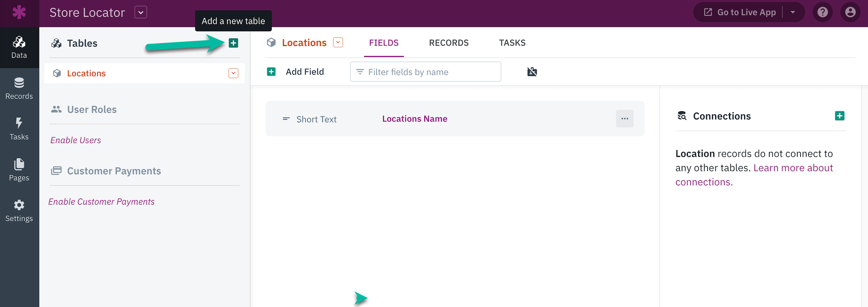Click the Enable Users link
Image resolution: width=868 pixels, height=307 pixels.
tap(76, 140)
